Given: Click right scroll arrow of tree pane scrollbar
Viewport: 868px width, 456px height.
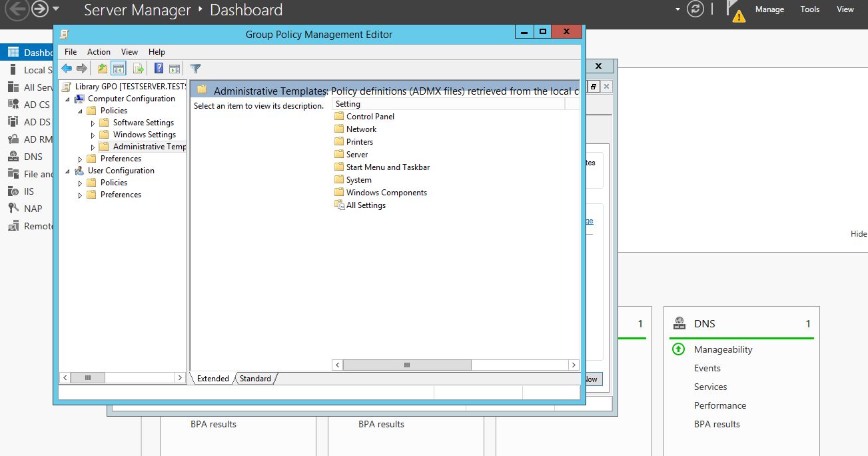Looking at the screenshot, I should click(179, 377).
